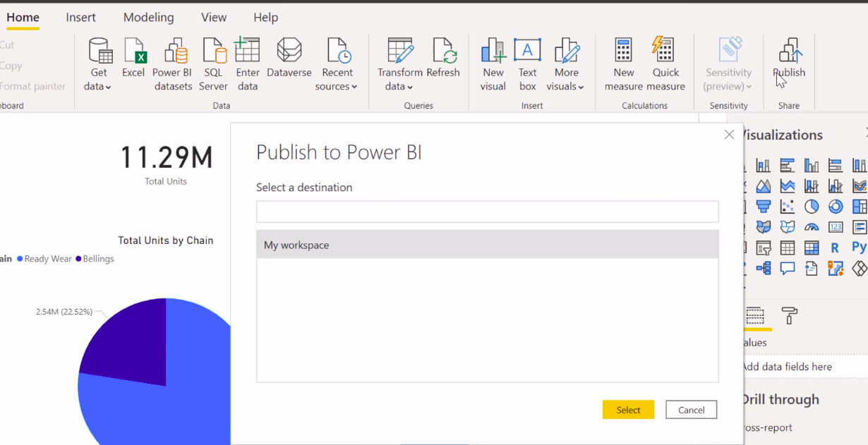Screen dimensions: 868x445
Task: Choose the gauge visual
Action: point(812,227)
